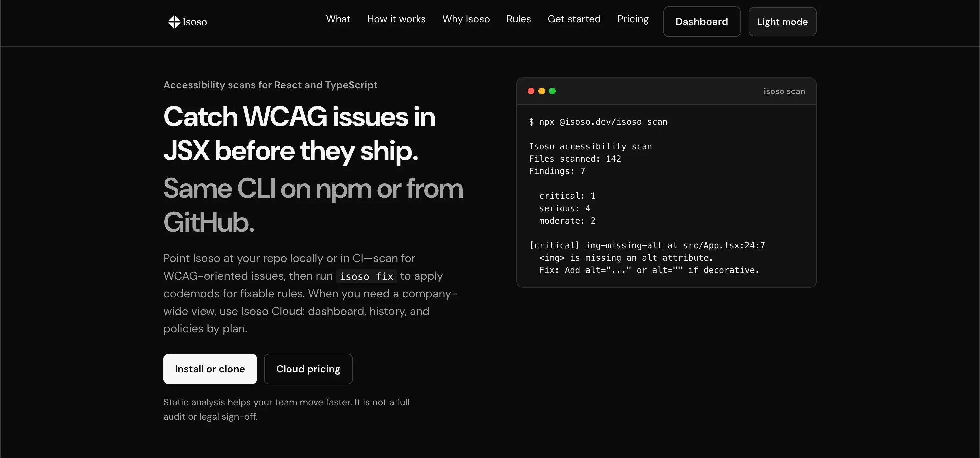Click the 'critical: 1' line
Screen dimensions: 980x458
tap(567, 196)
